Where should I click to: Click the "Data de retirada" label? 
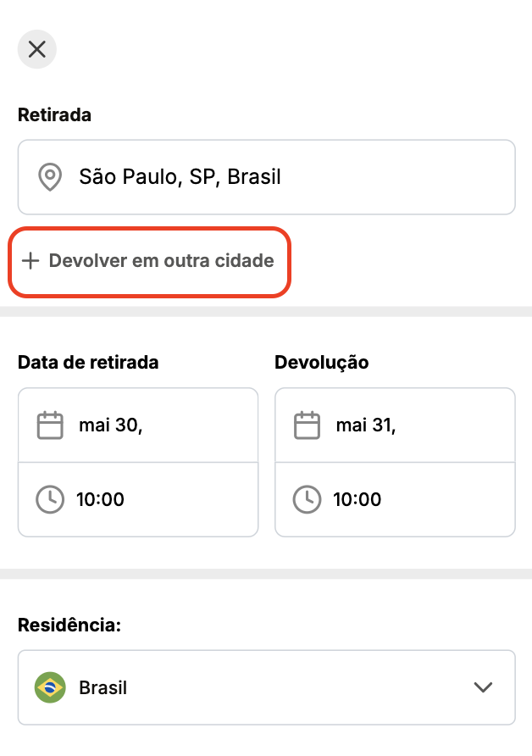[x=88, y=362]
